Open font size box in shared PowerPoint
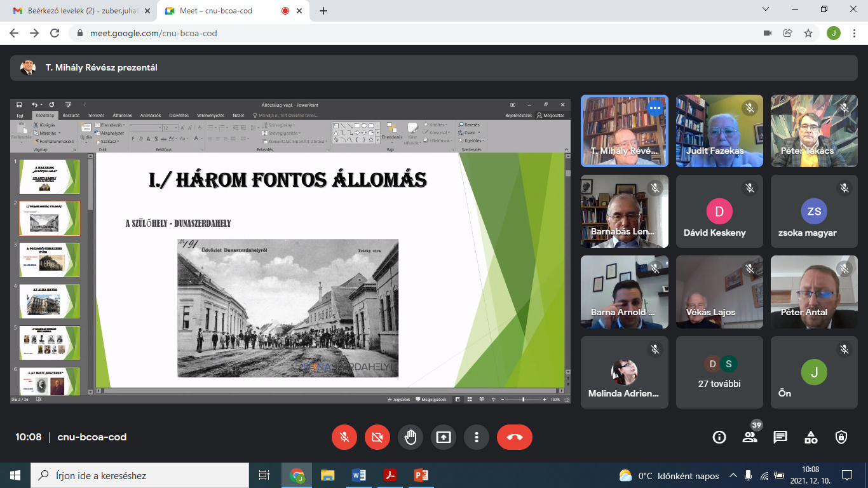The height and width of the screenshot is (488, 868). coord(170,128)
